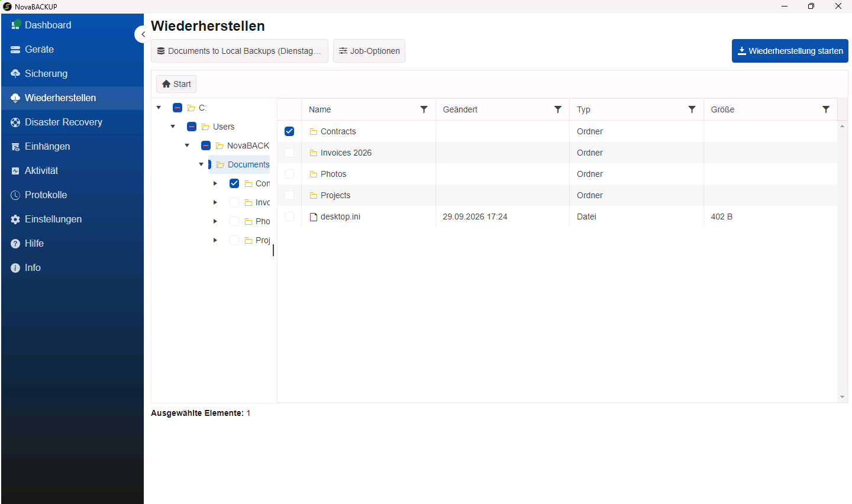Collapse the NovaBACK tree node
This screenshot has width=852, height=504.
coord(187,146)
